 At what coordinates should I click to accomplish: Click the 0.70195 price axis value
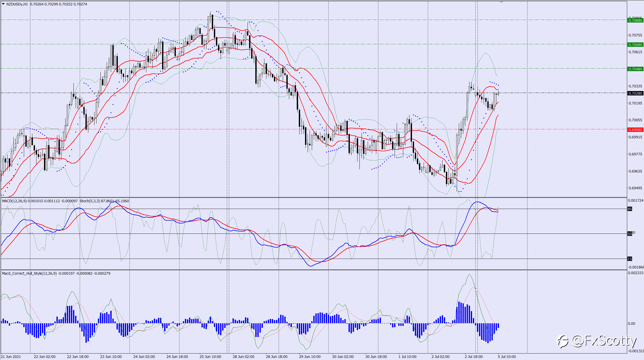pos(635,103)
